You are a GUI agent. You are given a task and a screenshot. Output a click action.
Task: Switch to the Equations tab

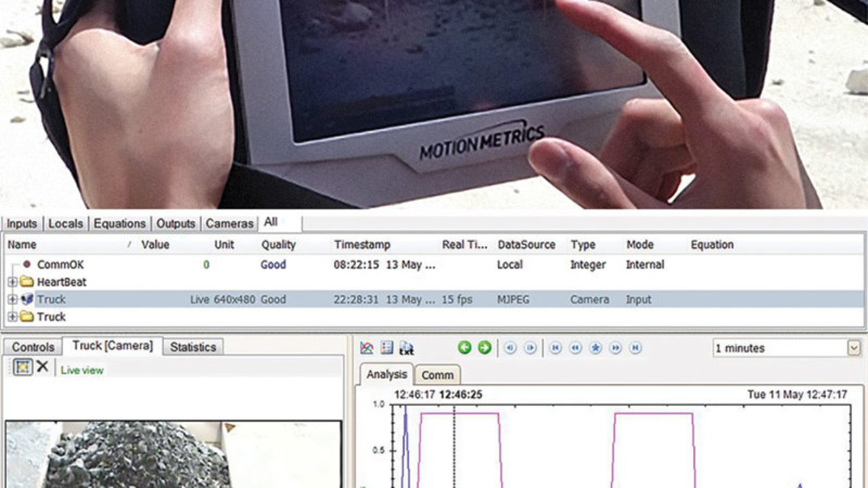click(x=119, y=223)
